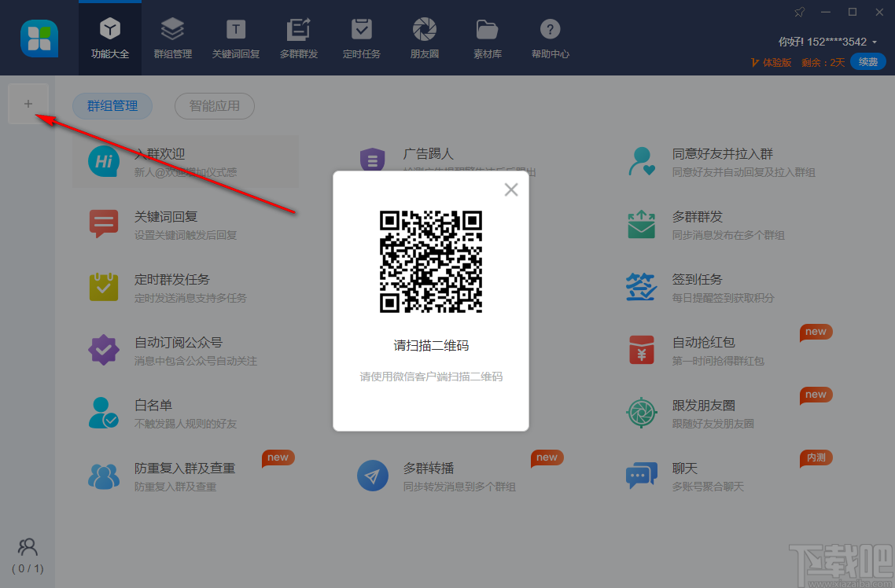Image resolution: width=895 pixels, height=588 pixels.
Task: Open 定时群发任务 calendar icon
Action: point(104,287)
